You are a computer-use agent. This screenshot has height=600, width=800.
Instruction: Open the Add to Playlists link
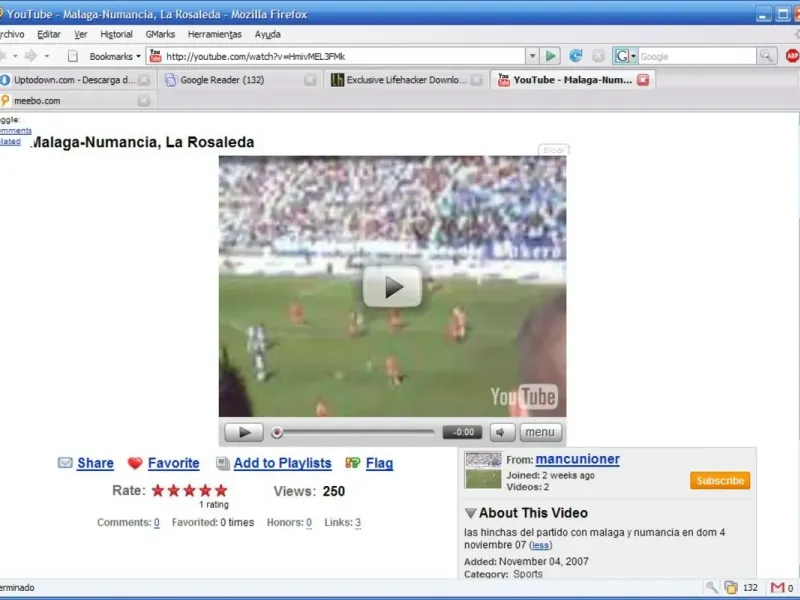pyautogui.click(x=282, y=463)
